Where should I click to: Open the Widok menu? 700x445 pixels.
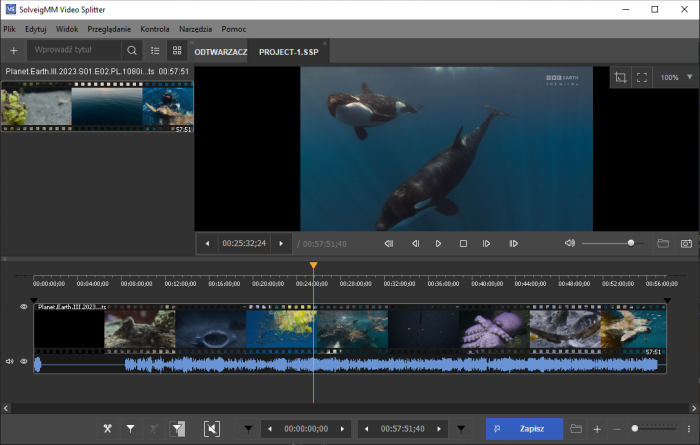point(67,29)
